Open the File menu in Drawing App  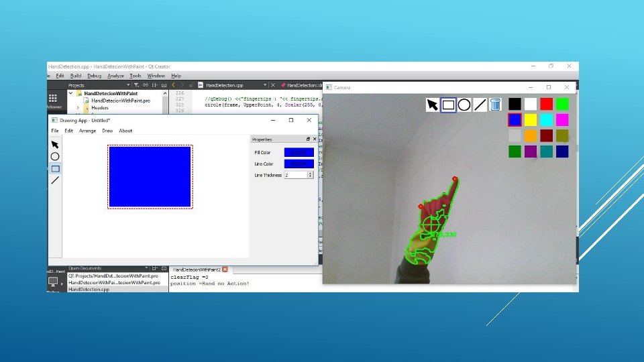(x=55, y=131)
